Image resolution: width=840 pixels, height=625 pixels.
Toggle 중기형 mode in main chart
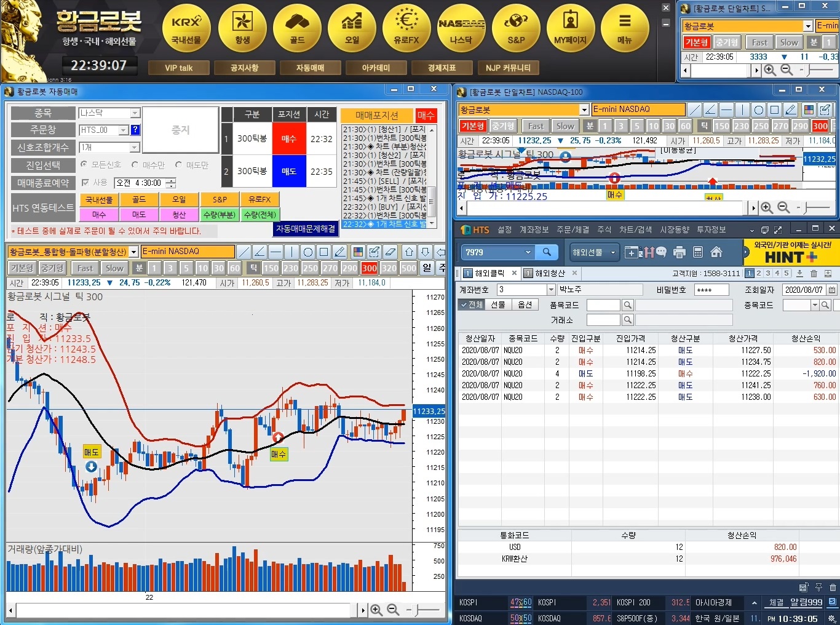52,268
